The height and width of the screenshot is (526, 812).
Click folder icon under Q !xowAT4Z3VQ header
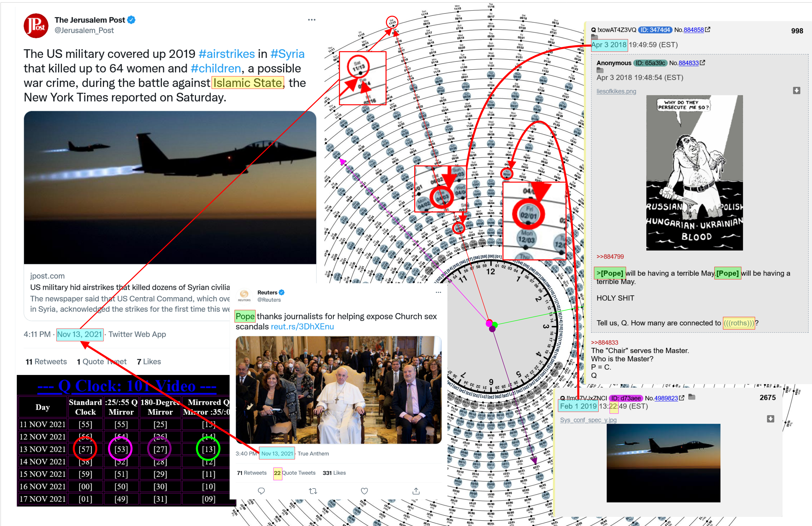(595, 37)
